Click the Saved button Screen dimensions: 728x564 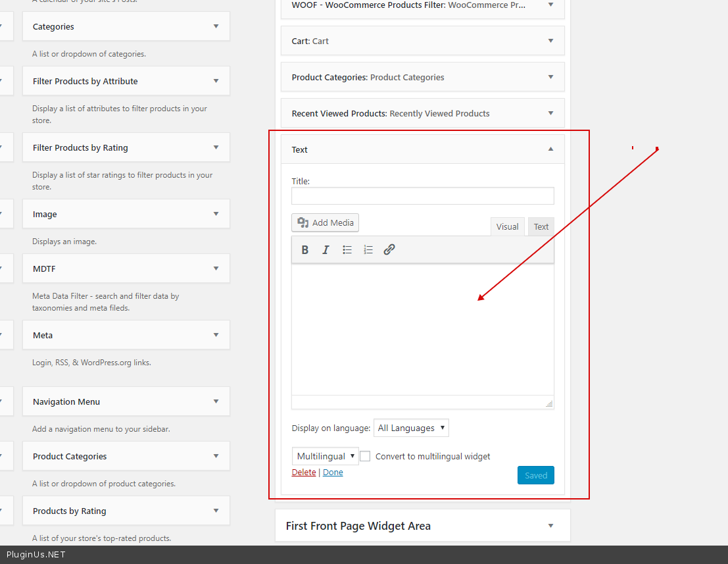coord(535,475)
